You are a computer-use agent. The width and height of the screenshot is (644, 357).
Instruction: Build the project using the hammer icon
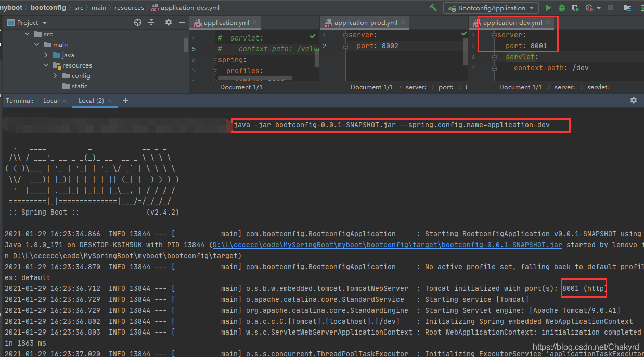(433, 8)
